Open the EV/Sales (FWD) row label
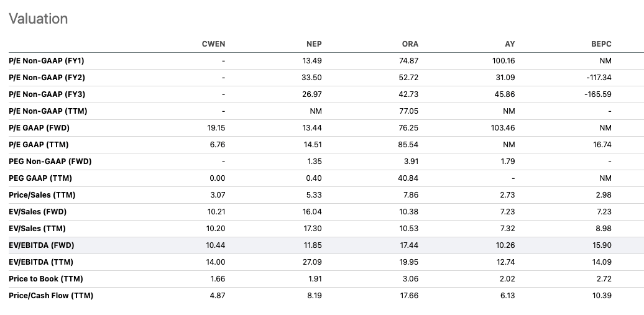The image size is (644, 315). point(37,212)
